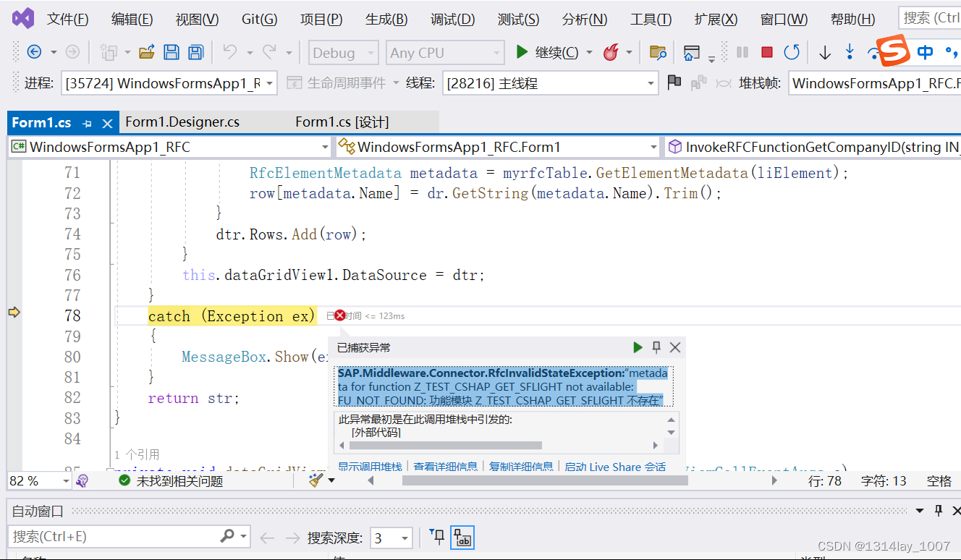Click the 查看详细信息 link
The image size is (961, 560).
tap(445, 467)
